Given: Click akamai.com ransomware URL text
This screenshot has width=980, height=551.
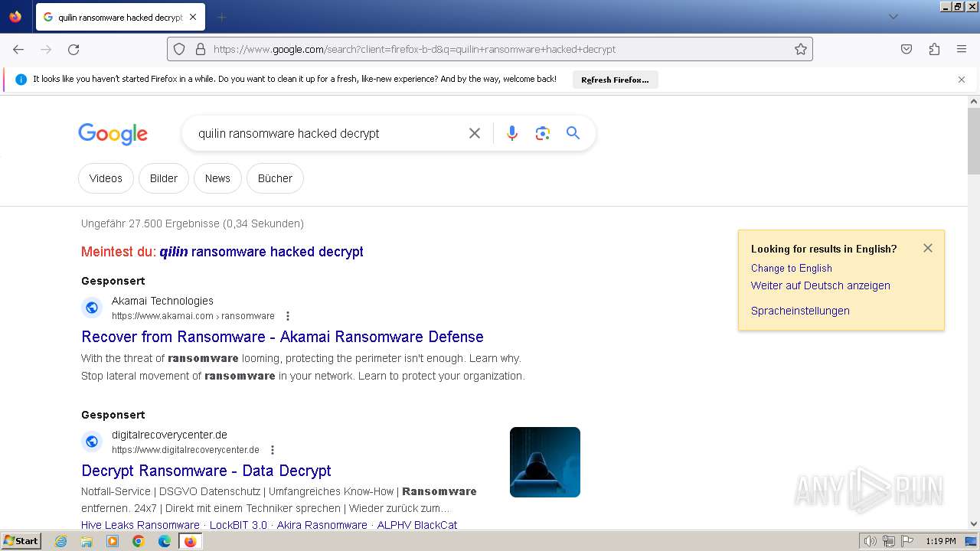Looking at the screenshot, I should tap(193, 316).
